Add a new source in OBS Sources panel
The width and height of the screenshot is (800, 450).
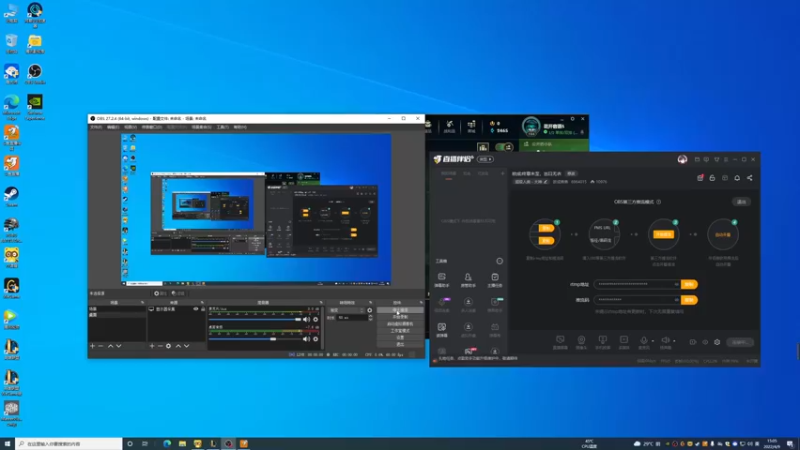152,346
